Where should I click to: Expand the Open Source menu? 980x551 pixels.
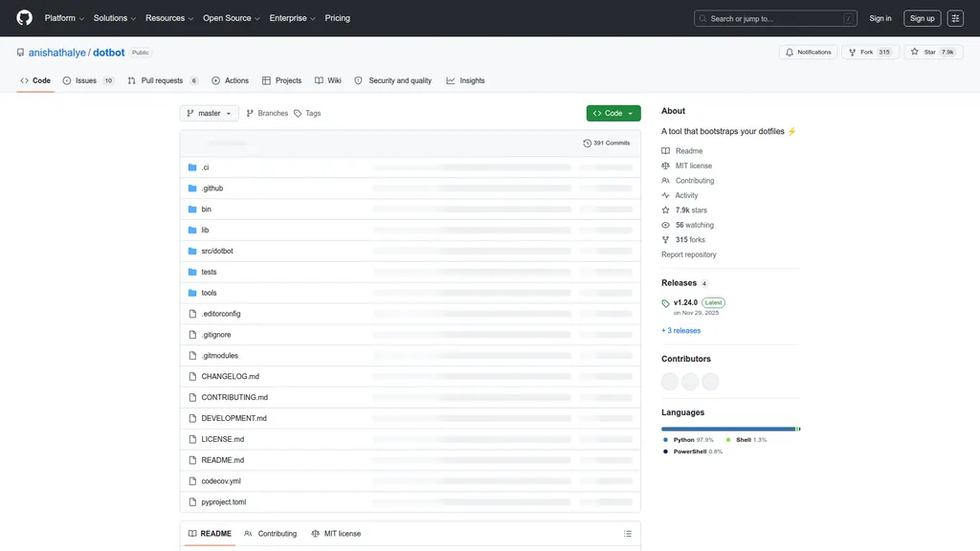click(232, 18)
